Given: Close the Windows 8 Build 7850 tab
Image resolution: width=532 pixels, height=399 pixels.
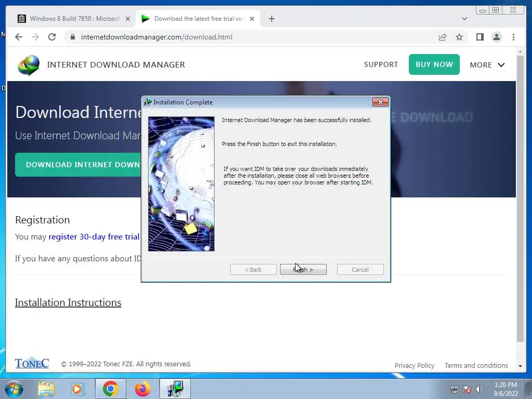Looking at the screenshot, I should click(128, 19).
